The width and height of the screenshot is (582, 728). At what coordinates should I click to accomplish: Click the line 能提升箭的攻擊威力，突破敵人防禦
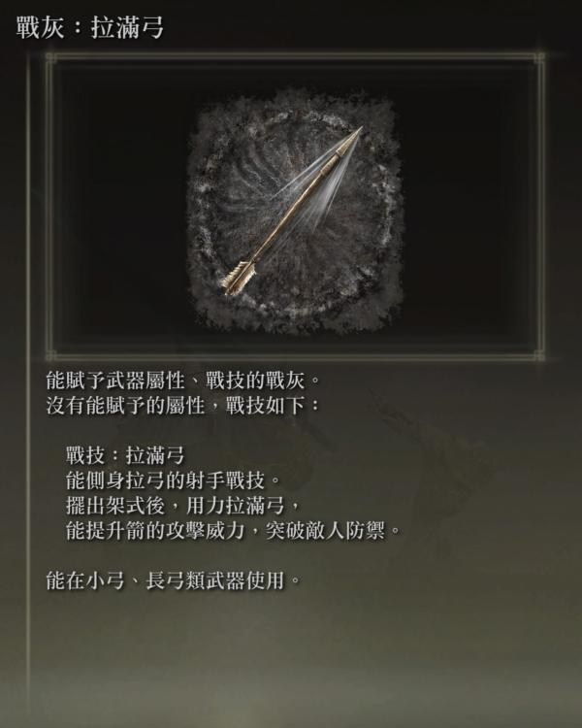tap(233, 531)
